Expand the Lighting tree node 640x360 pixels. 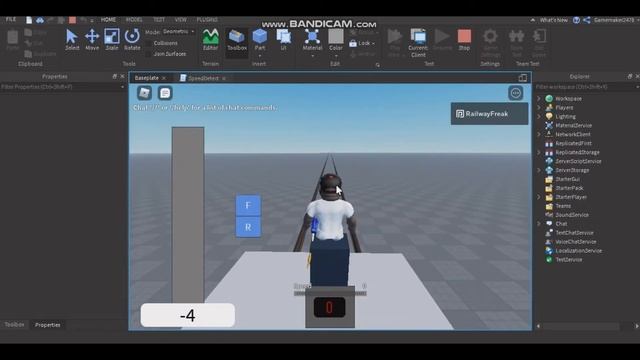point(539,117)
